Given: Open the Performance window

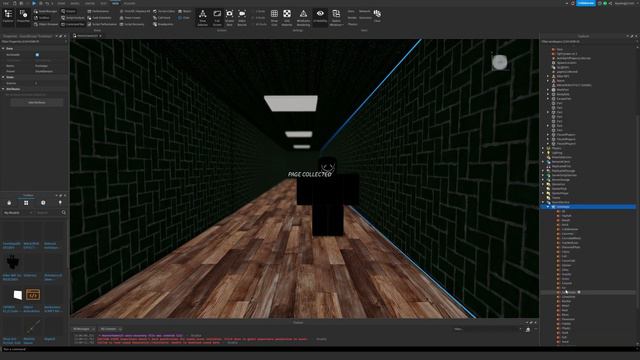Looking at the screenshot, I should click(x=98, y=11).
